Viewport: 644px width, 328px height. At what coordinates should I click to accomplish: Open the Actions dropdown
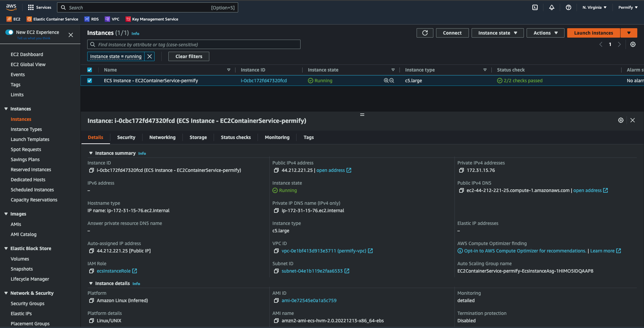click(545, 33)
